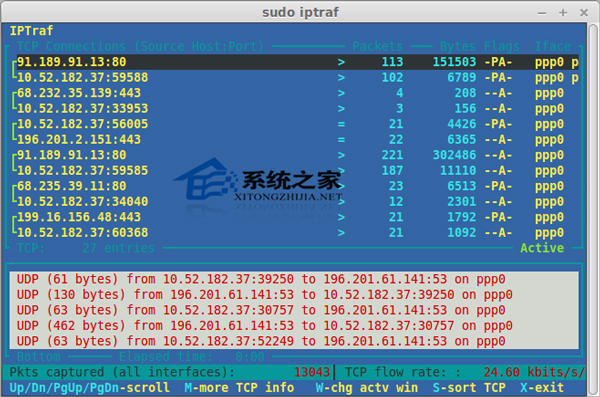Click the Bytes column header

point(458,46)
